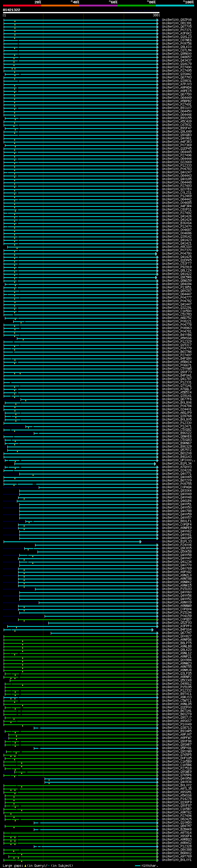Viewport: 197px width, 868px height.
Task: Select the UniRef100_Q677H3 label
Action: (176, 78)
